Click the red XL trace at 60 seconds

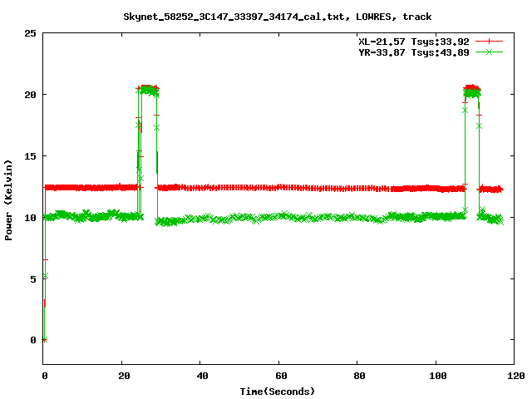click(279, 187)
